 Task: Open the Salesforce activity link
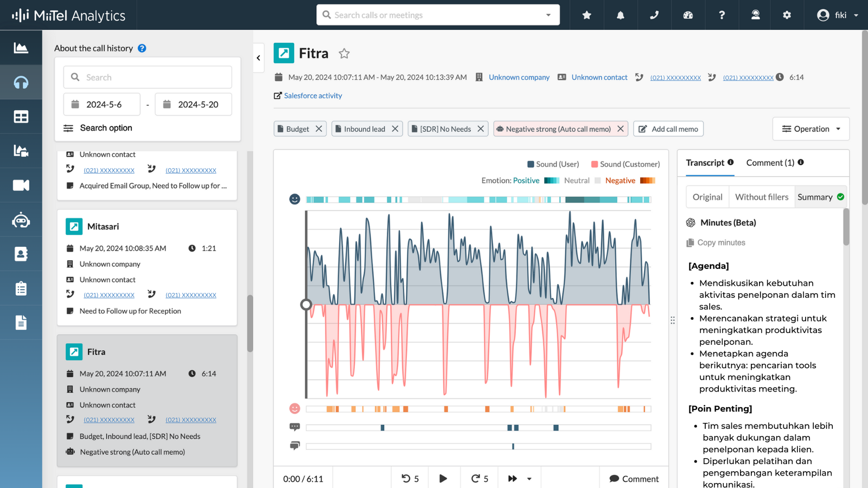[x=313, y=95]
